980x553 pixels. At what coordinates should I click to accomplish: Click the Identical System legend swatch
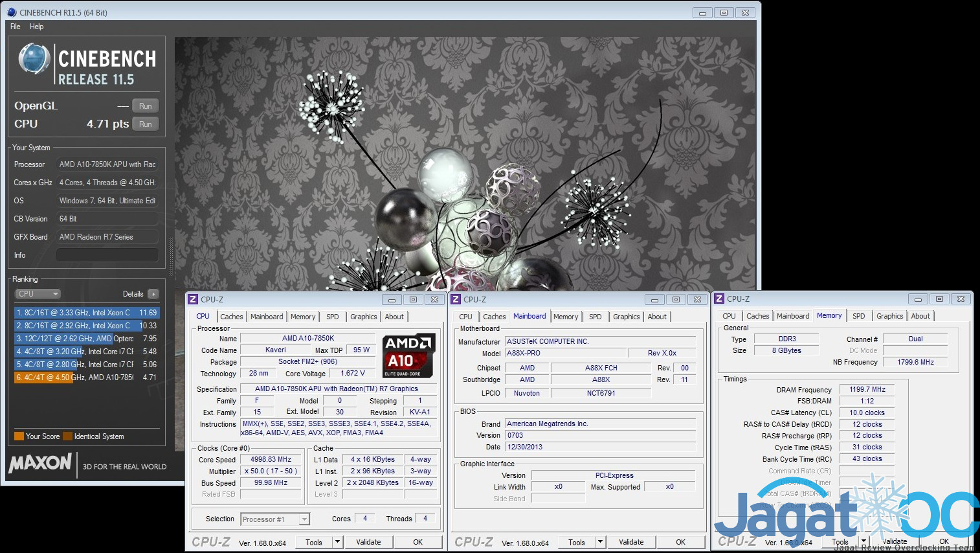(67, 436)
